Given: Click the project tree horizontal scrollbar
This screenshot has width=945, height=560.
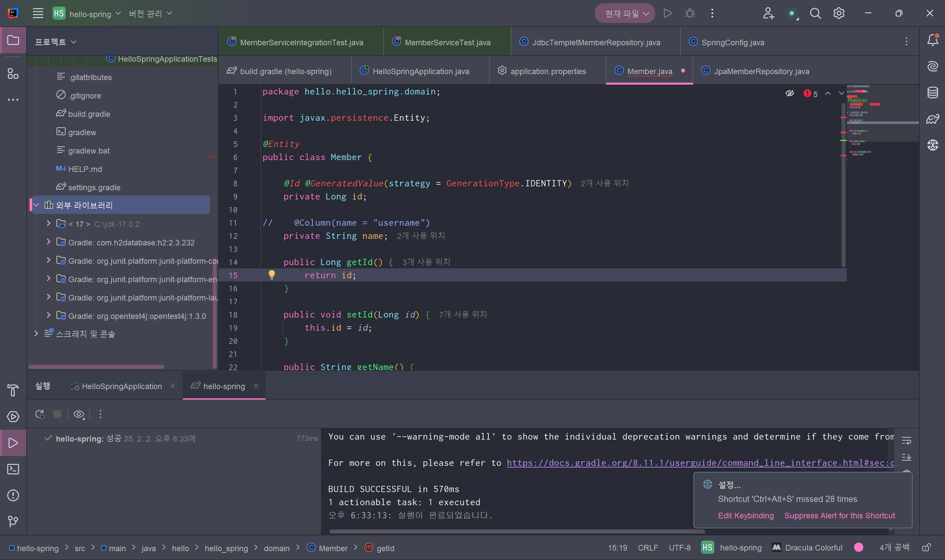Looking at the screenshot, I should tap(96, 366).
